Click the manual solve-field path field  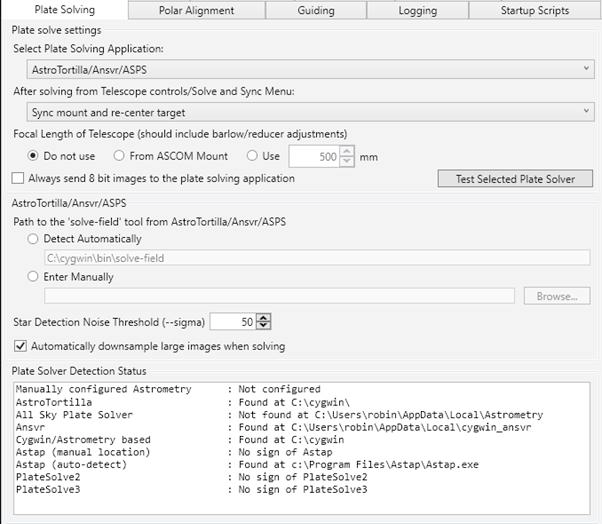coord(280,296)
